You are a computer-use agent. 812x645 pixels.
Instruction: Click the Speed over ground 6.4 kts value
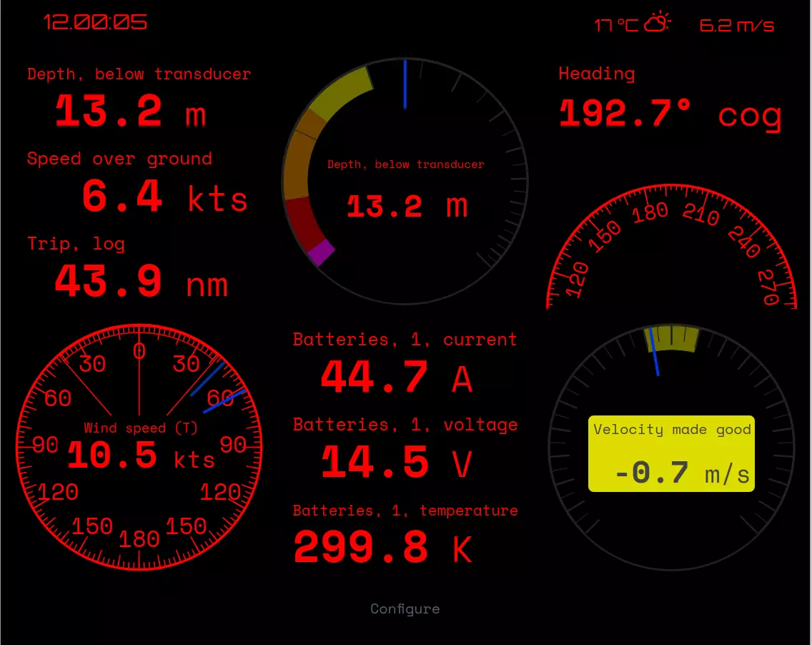pyautogui.click(x=164, y=197)
